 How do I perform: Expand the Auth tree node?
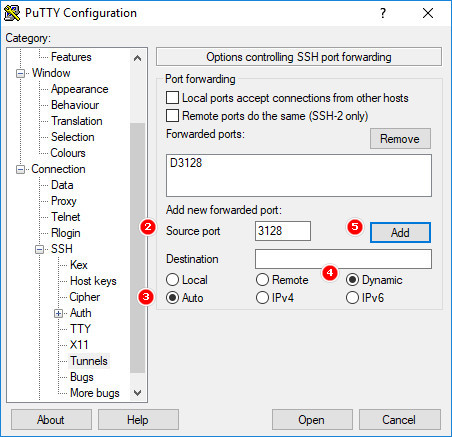click(58, 313)
